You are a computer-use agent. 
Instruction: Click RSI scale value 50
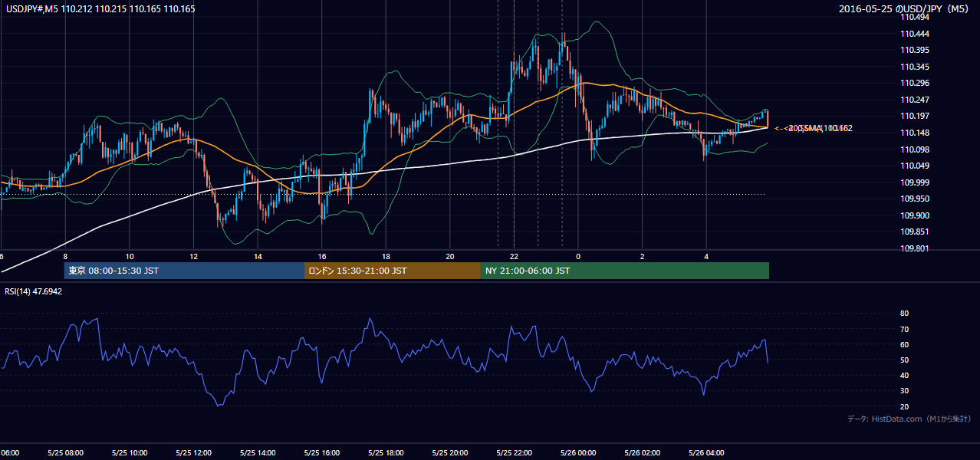(904, 360)
